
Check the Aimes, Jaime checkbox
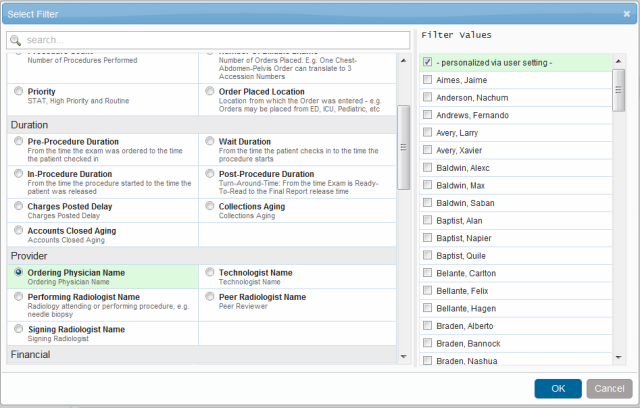(x=428, y=80)
